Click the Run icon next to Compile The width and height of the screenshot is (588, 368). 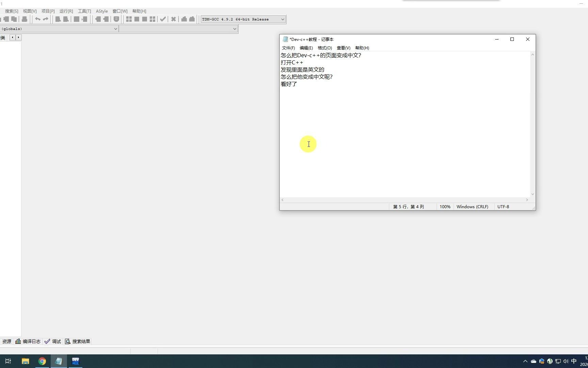(137, 19)
